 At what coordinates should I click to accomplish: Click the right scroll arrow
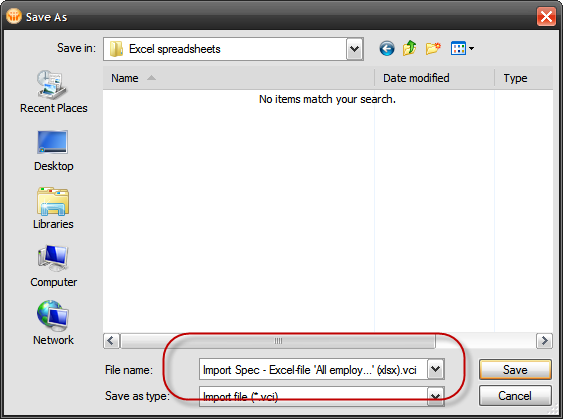click(x=544, y=341)
